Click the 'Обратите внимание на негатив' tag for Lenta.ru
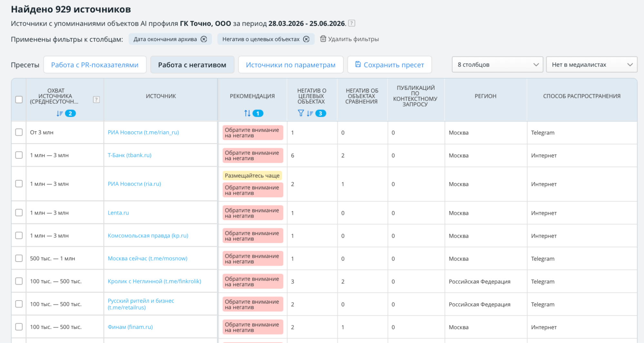This screenshot has height=343, width=644. click(253, 213)
